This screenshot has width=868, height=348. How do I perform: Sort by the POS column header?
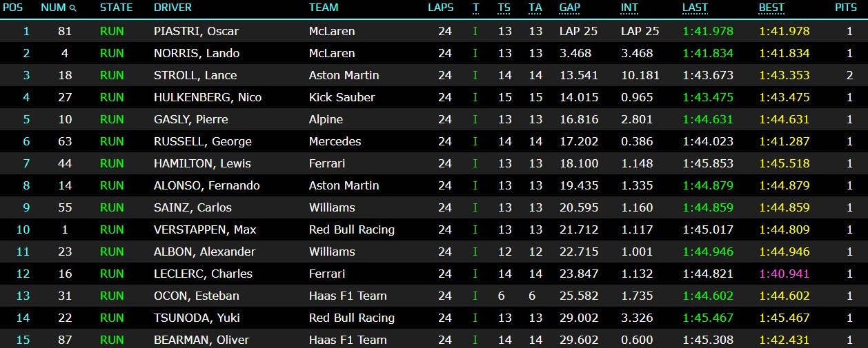coord(12,8)
